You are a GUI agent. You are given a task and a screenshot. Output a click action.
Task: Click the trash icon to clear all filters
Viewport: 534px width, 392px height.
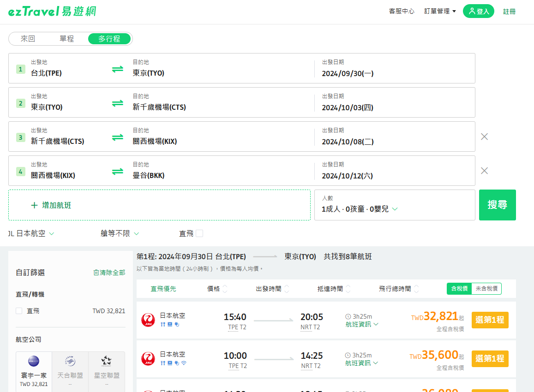[96, 273]
